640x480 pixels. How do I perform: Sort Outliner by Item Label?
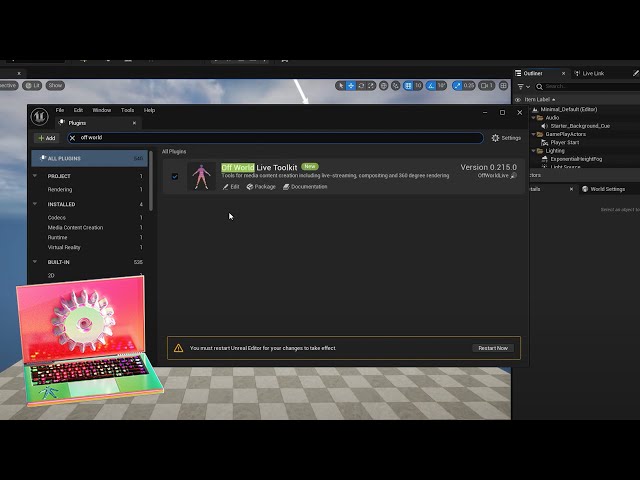click(540, 100)
